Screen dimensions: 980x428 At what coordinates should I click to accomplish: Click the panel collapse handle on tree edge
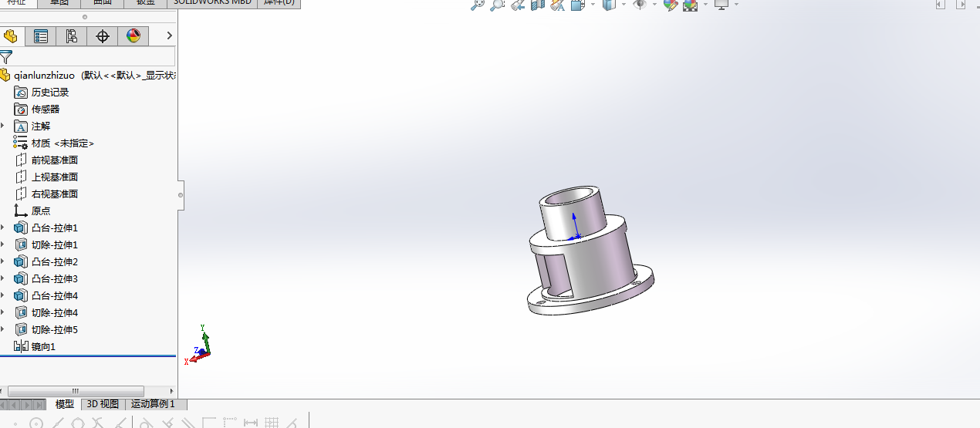[x=181, y=195]
